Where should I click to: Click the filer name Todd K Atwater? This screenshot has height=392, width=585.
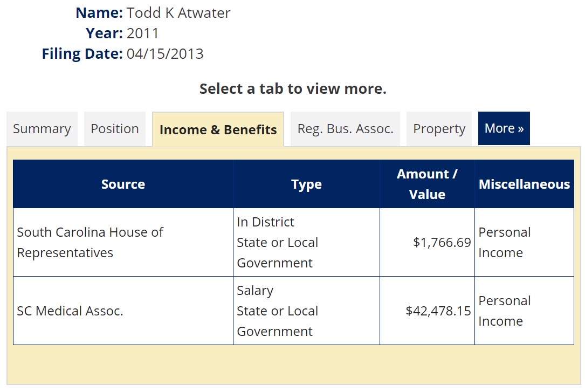click(178, 13)
